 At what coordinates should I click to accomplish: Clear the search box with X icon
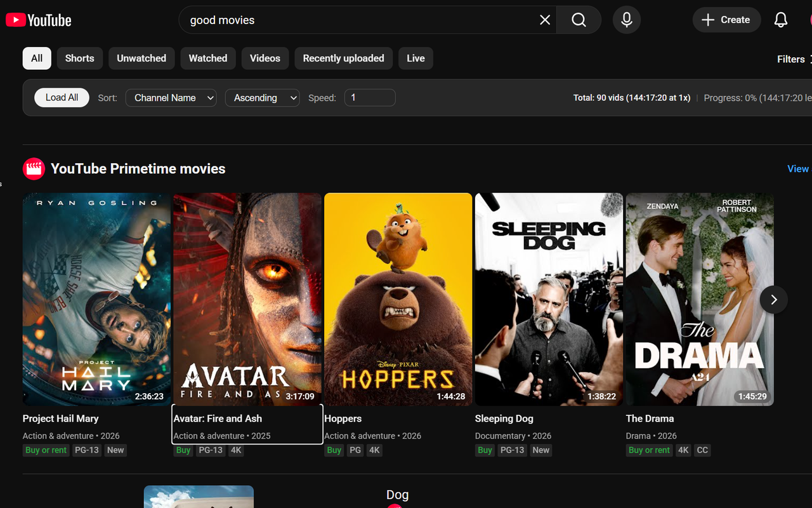coord(545,20)
